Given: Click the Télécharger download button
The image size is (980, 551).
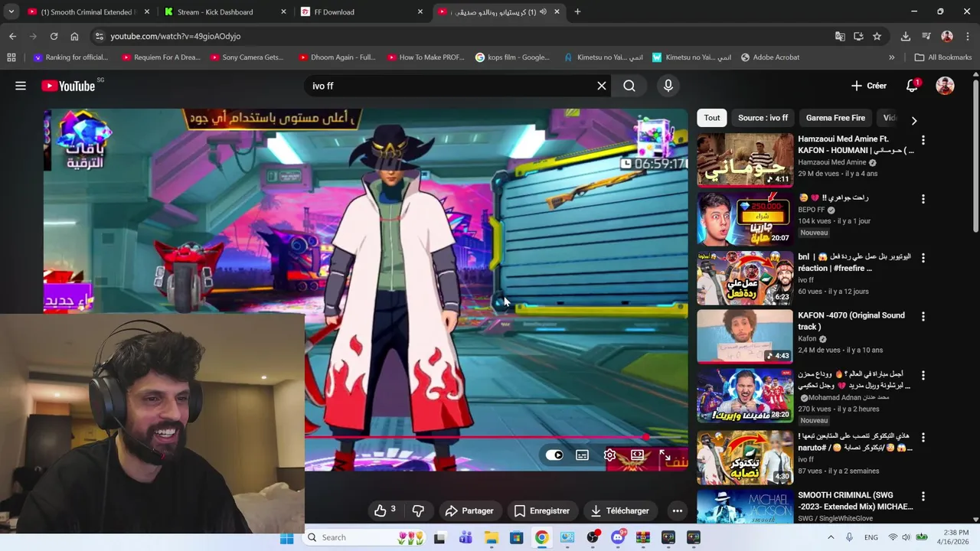Looking at the screenshot, I should 620,510.
